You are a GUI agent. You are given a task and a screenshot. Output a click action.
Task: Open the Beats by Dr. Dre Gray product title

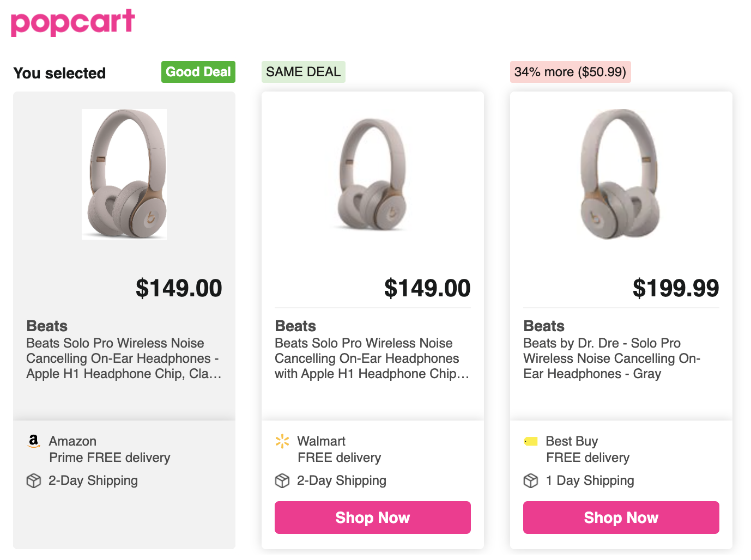(611, 358)
